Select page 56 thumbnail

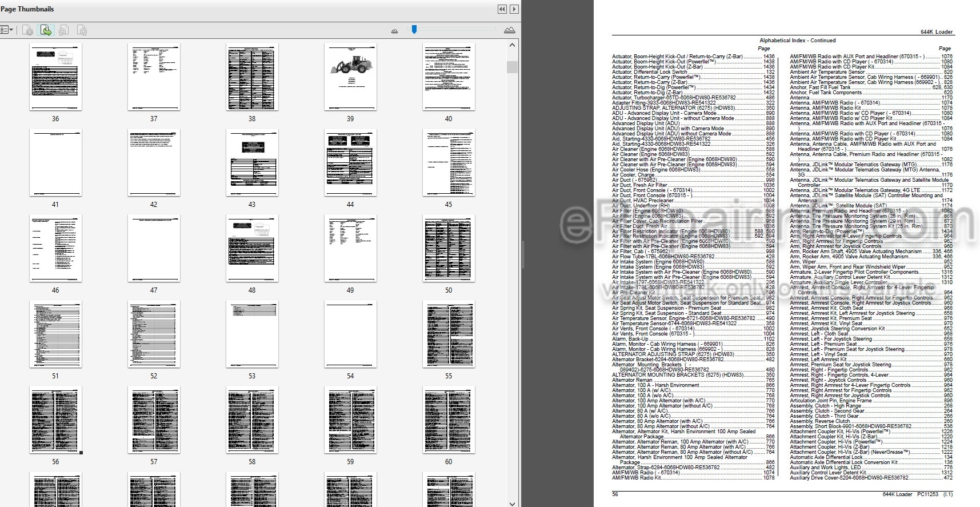click(x=55, y=420)
